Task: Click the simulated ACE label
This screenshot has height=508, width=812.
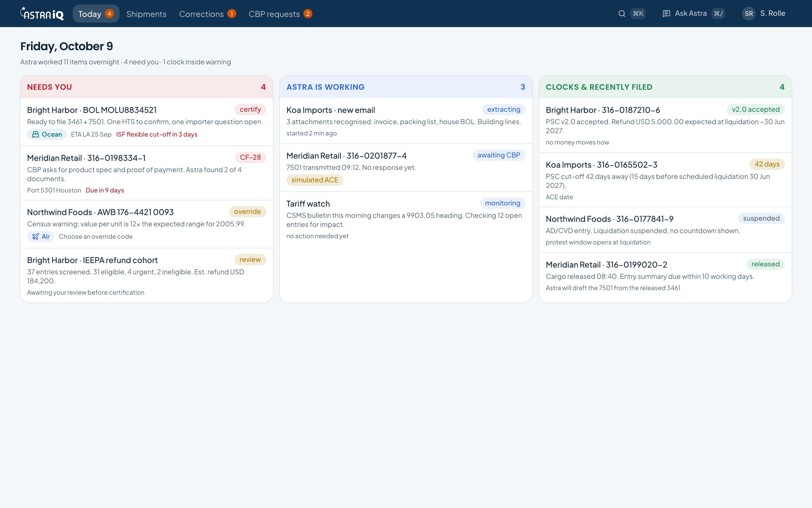Action: point(315,180)
